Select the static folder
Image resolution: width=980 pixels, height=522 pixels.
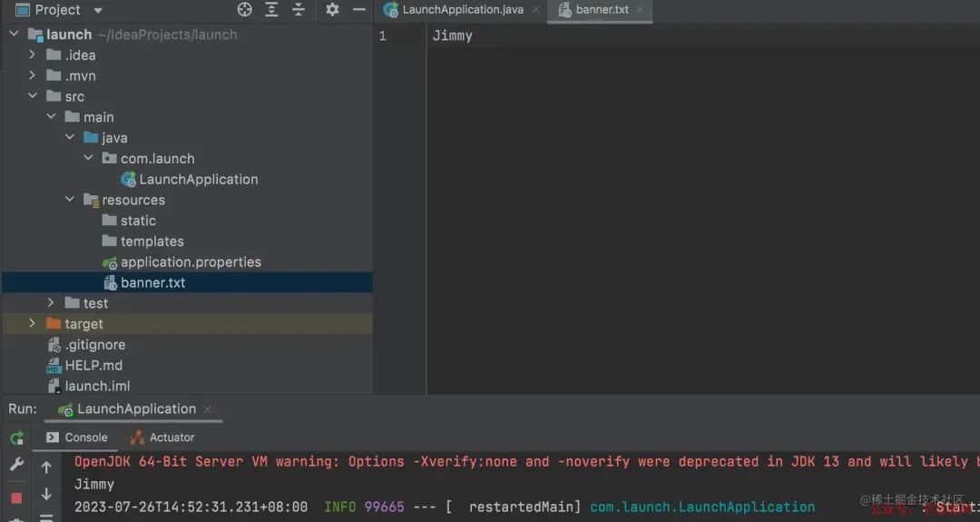pos(138,221)
